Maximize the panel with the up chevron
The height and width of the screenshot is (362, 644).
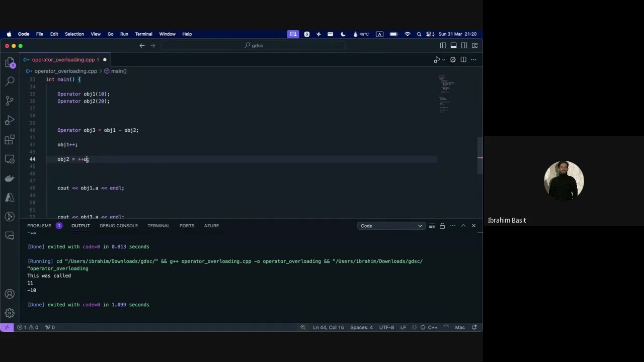click(463, 226)
